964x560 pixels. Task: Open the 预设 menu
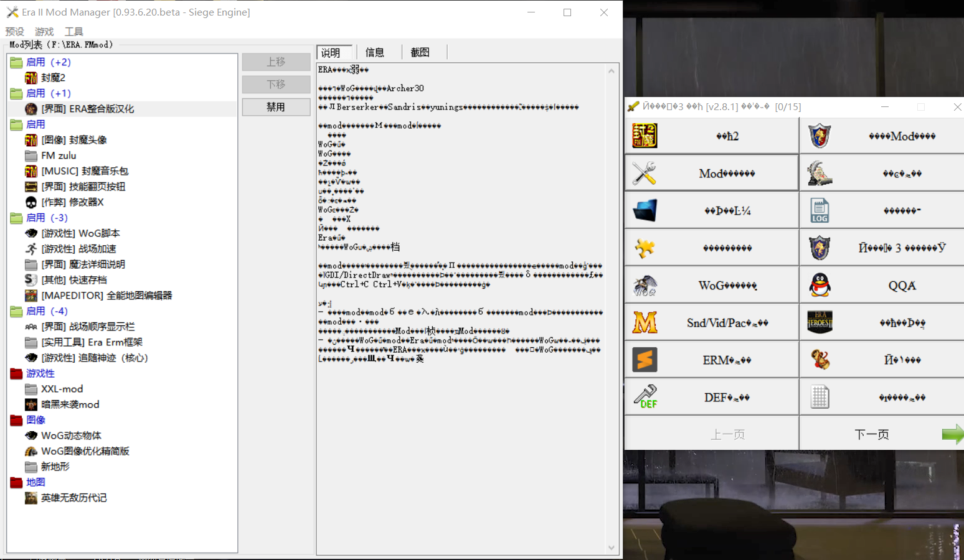15,31
